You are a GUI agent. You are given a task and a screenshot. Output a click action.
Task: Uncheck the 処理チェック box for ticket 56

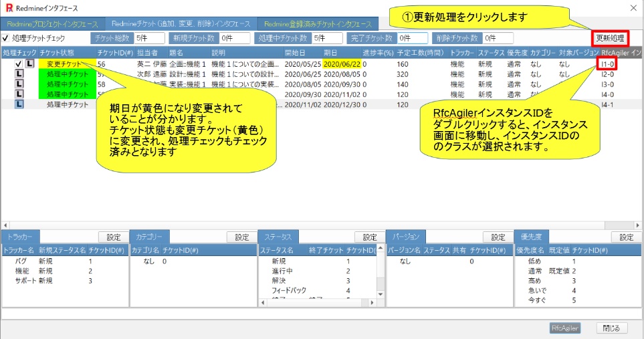click(x=18, y=64)
